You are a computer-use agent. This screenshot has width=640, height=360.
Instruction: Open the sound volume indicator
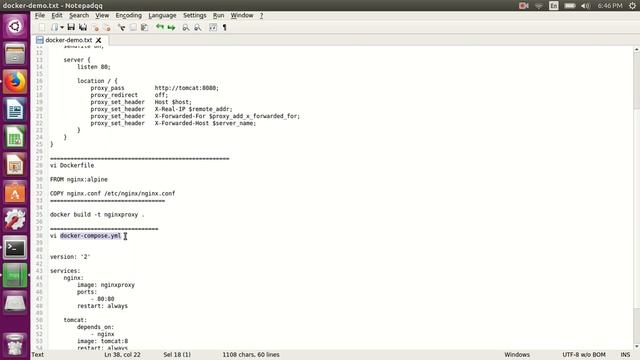pyautogui.click(x=586, y=5)
